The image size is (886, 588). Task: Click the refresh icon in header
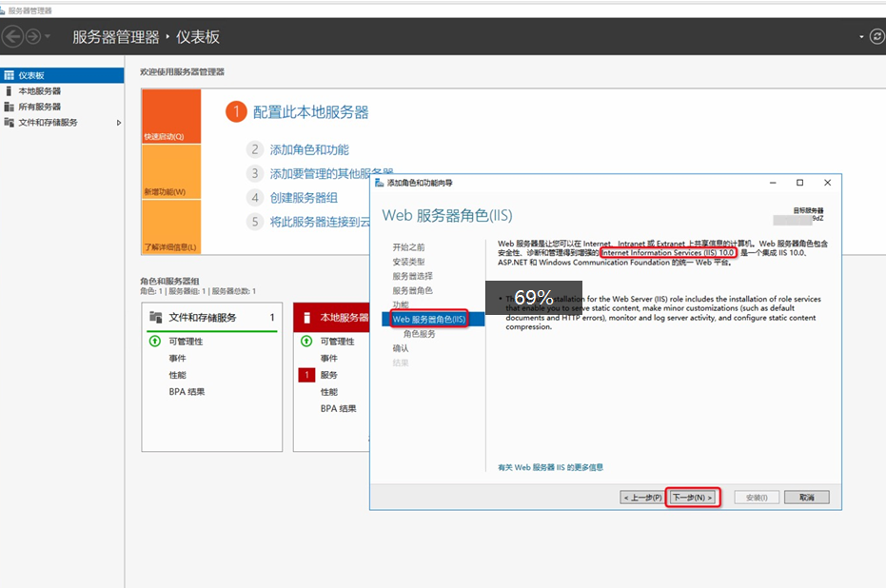point(876,36)
